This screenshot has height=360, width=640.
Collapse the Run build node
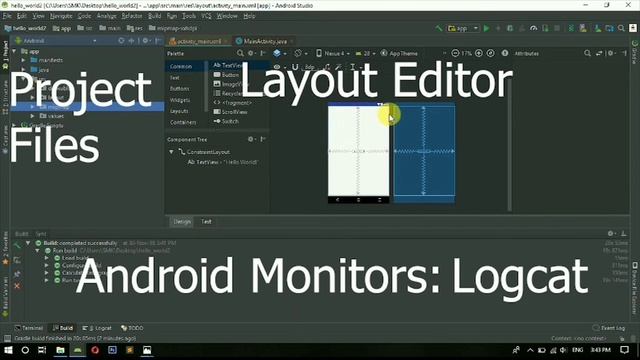37,251
